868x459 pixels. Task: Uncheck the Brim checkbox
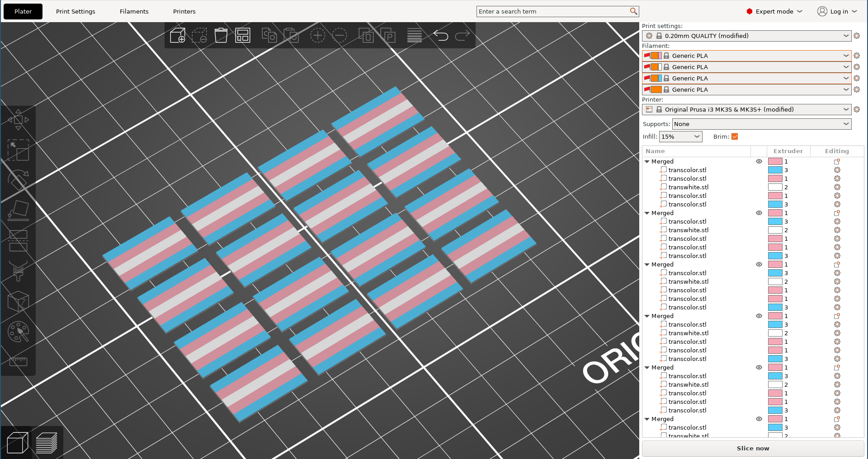735,136
